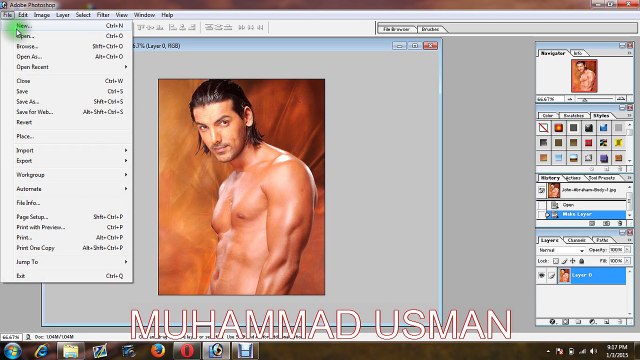
Task: Toggle Lock All padlock in Layers panel
Action: coord(582,261)
